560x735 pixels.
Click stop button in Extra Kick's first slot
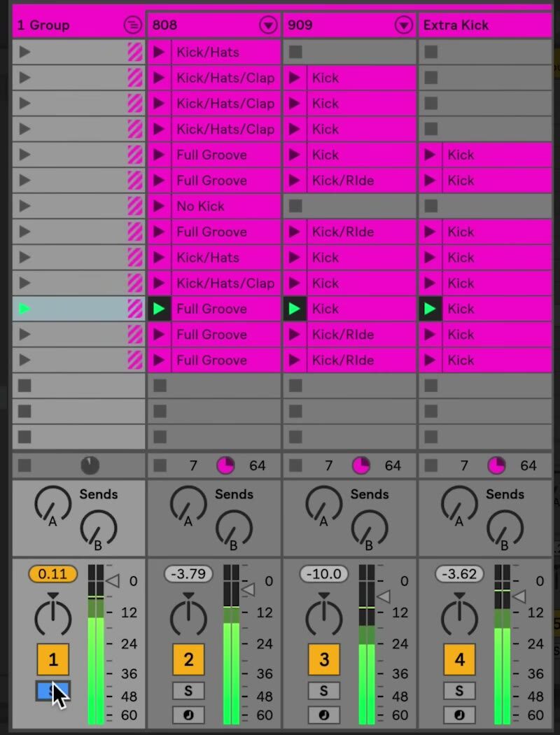[x=430, y=52]
